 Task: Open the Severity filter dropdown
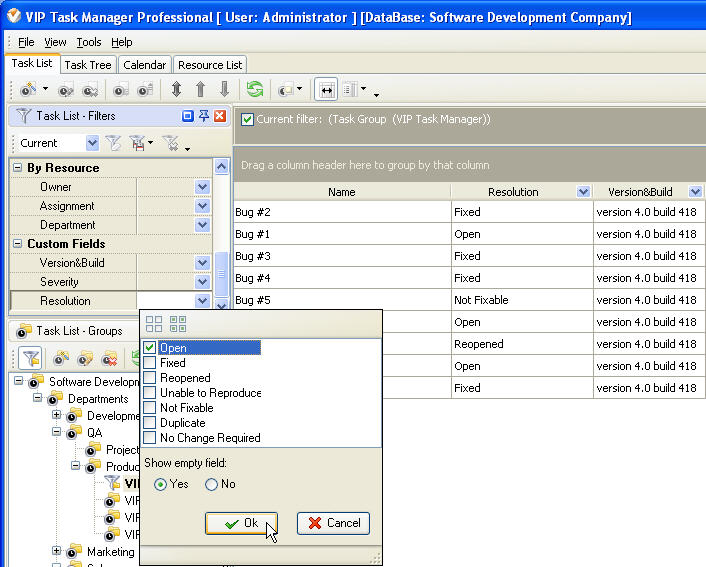click(203, 281)
